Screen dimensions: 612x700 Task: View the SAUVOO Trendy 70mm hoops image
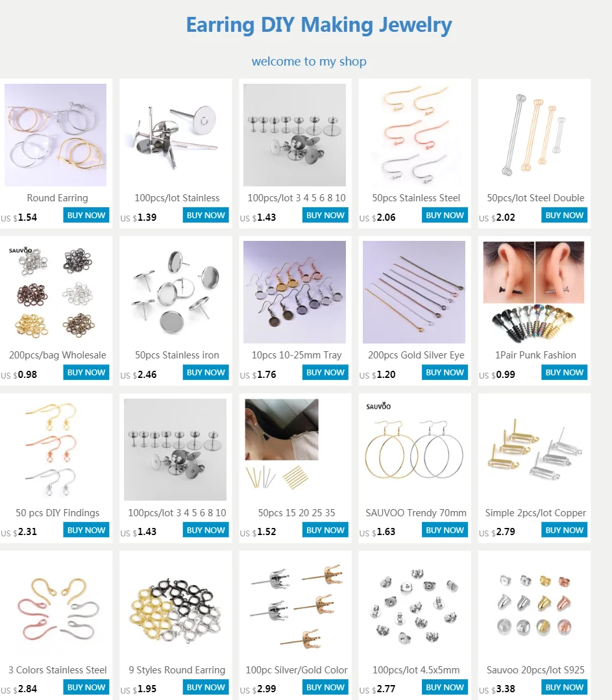pyautogui.click(x=414, y=449)
